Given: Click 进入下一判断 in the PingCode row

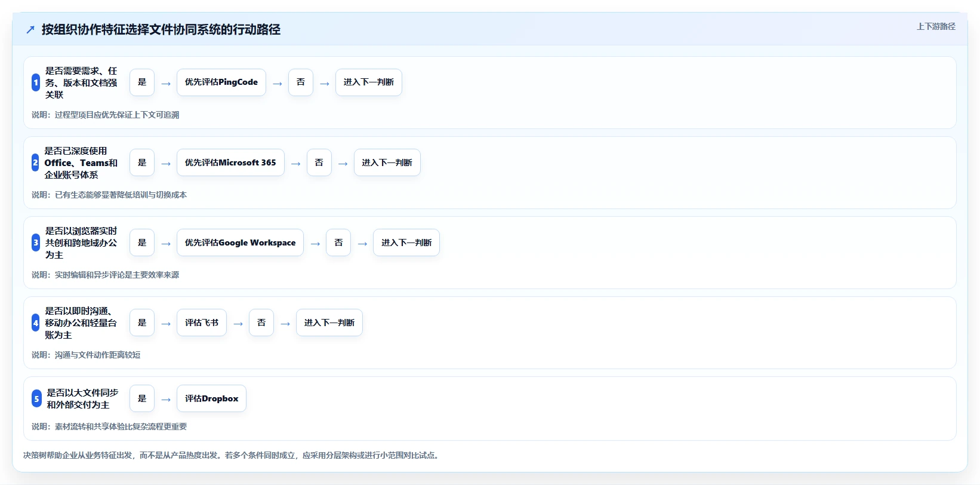Looking at the screenshot, I should [369, 82].
